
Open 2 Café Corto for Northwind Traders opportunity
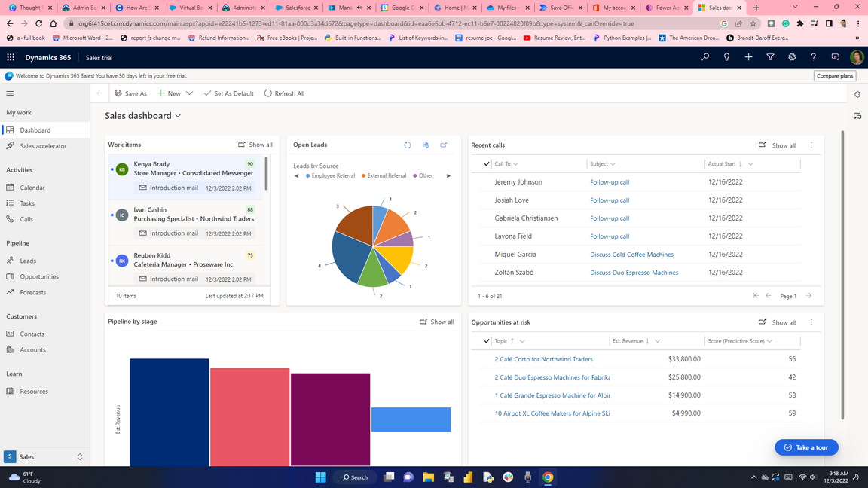coord(543,359)
